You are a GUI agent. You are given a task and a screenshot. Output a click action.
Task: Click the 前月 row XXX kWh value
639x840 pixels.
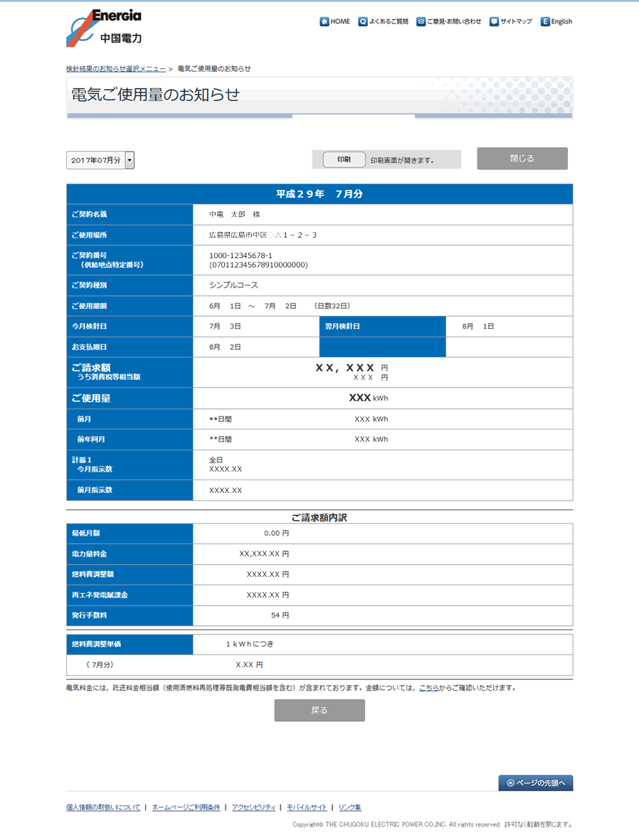(x=371, y=419)
